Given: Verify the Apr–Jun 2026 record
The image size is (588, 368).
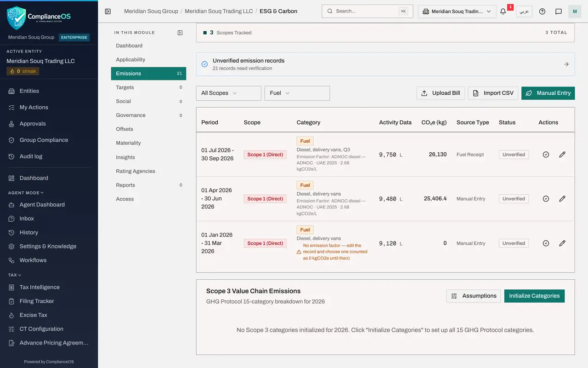Looking at the screenshot, I should pyautogui.click(x=546, y=199).
